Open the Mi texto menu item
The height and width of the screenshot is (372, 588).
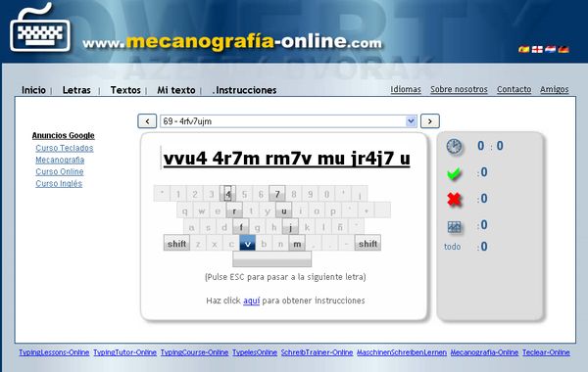[x=175, y=90]
